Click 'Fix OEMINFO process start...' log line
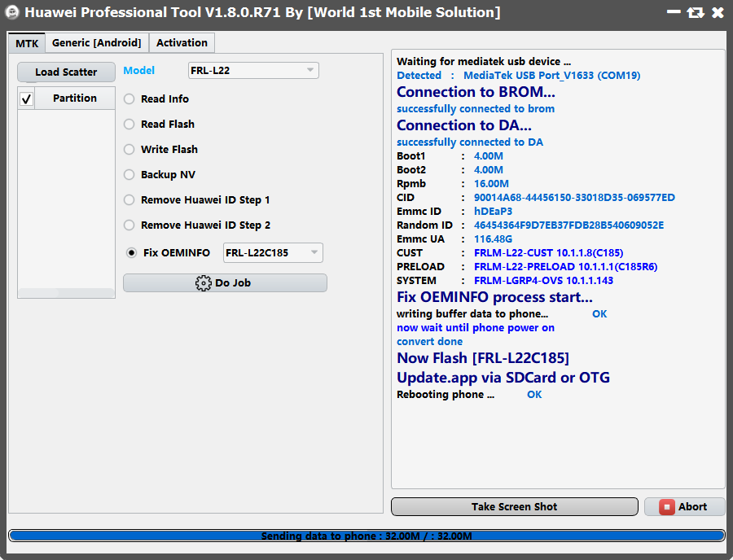733x560 pixels. (494, 297)
